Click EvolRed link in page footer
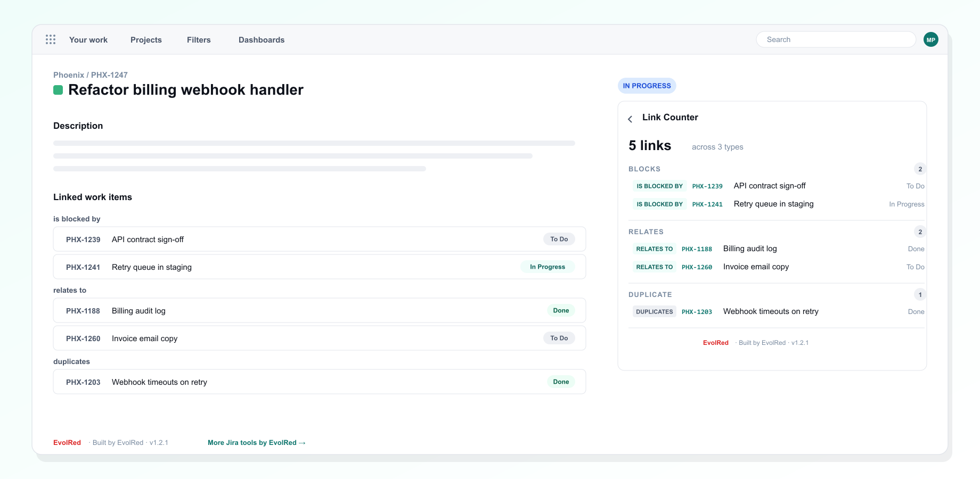 (x=67, y=443)
